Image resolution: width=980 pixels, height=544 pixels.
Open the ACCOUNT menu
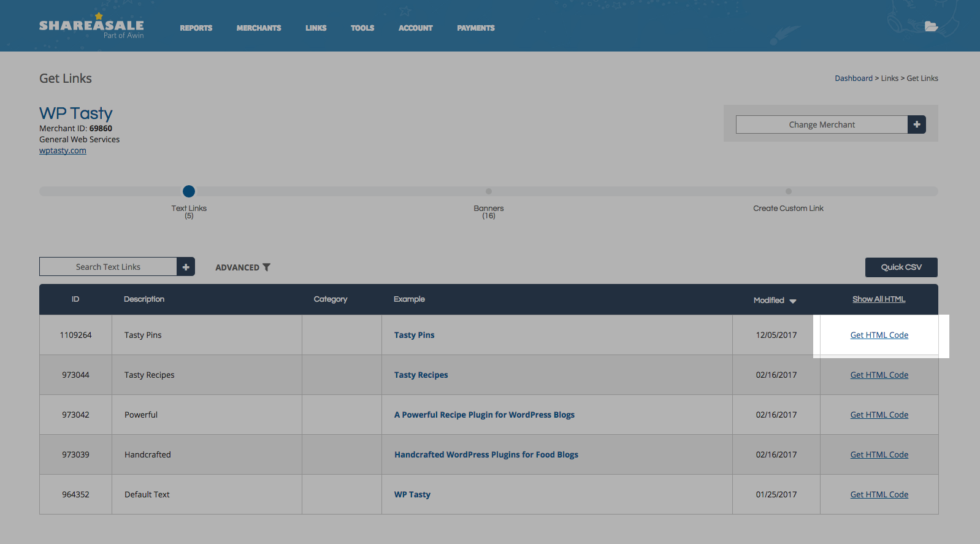(416, 28)
